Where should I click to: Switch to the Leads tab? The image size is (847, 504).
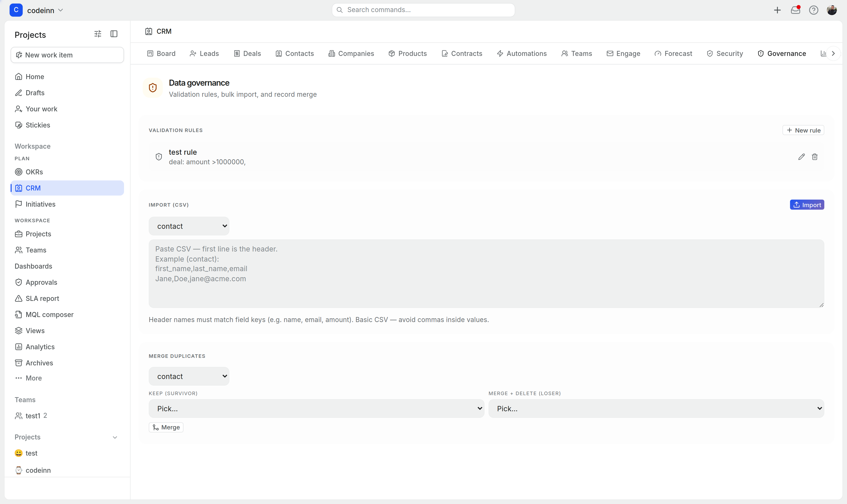204,54
